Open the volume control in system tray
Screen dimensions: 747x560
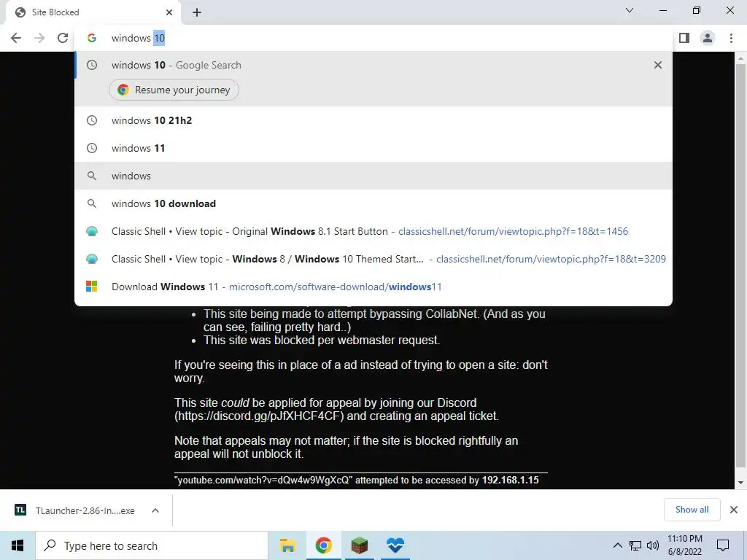click(653, 545)
